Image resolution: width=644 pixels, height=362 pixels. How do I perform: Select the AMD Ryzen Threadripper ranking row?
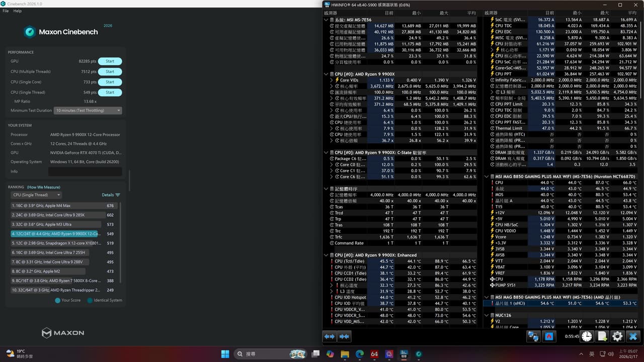point(64,290)
